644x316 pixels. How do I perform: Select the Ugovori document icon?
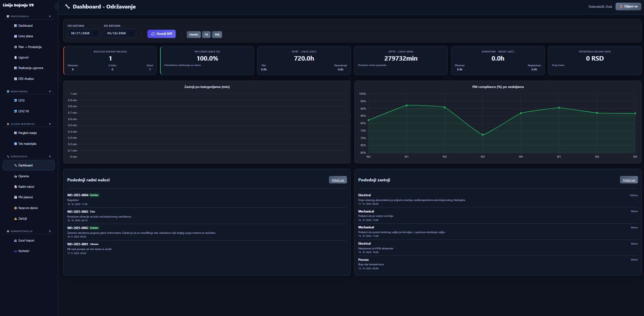(x=15, y=58)
